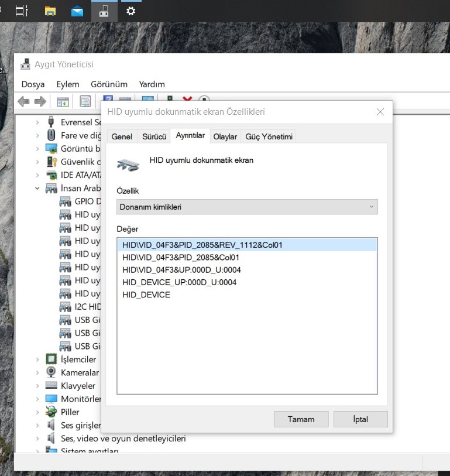Switch to the Güç Yönetimi tab
450x476 pixels.
click(x=269, y=136)
